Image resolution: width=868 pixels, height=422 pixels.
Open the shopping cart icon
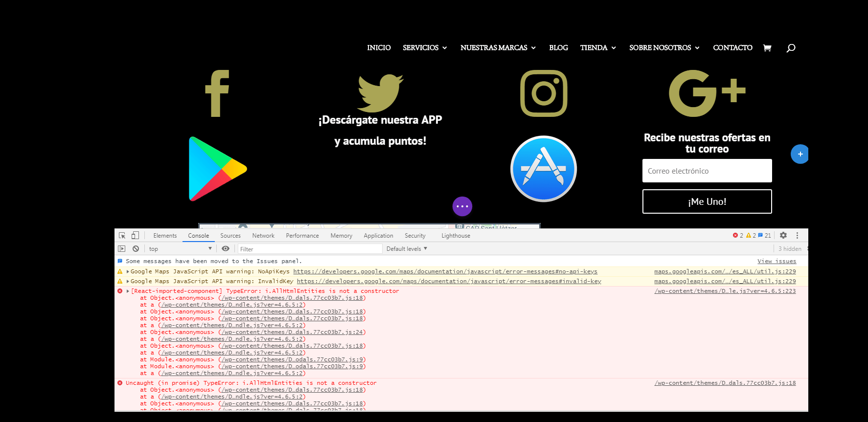click(767, 48)
